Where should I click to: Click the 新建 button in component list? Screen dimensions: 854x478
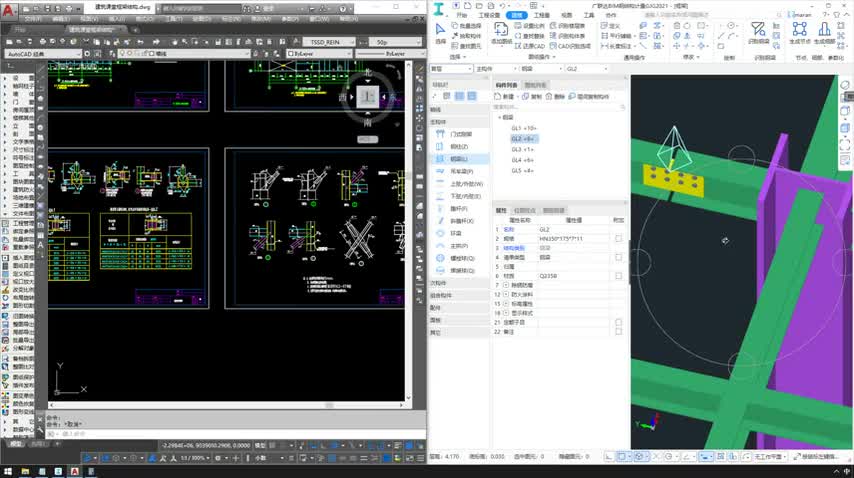[x=504, y=96]
